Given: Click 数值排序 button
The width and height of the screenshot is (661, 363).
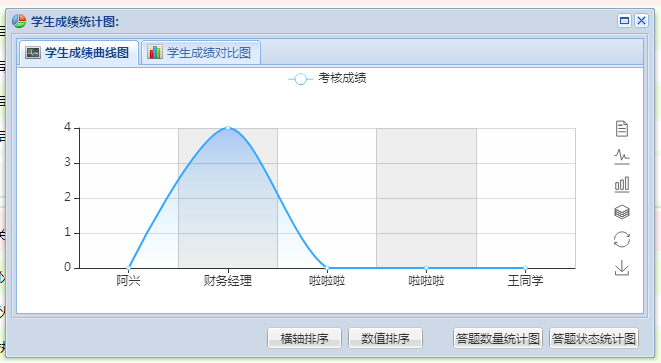Looking at the screenshot, I should tap(385, 339).
